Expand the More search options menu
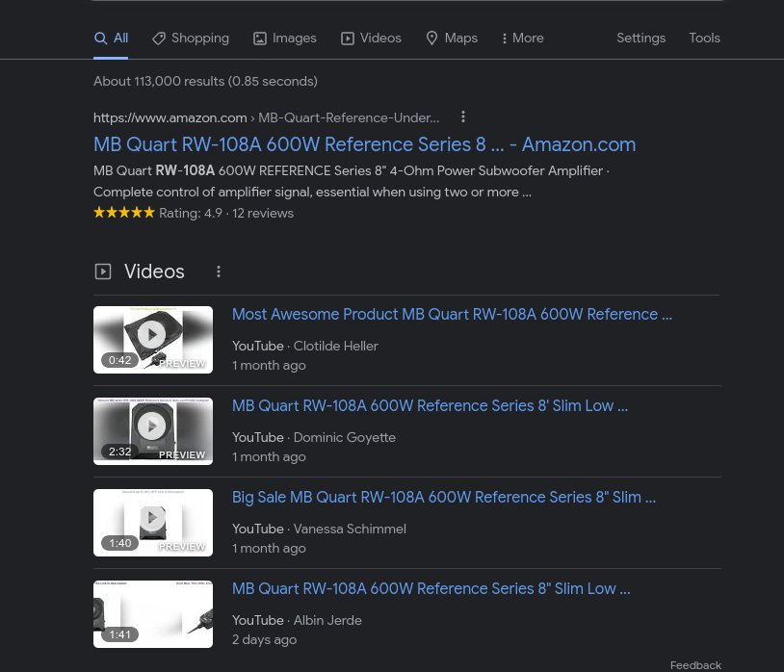This screenshot has width=784, height=672. click(522, 39)
